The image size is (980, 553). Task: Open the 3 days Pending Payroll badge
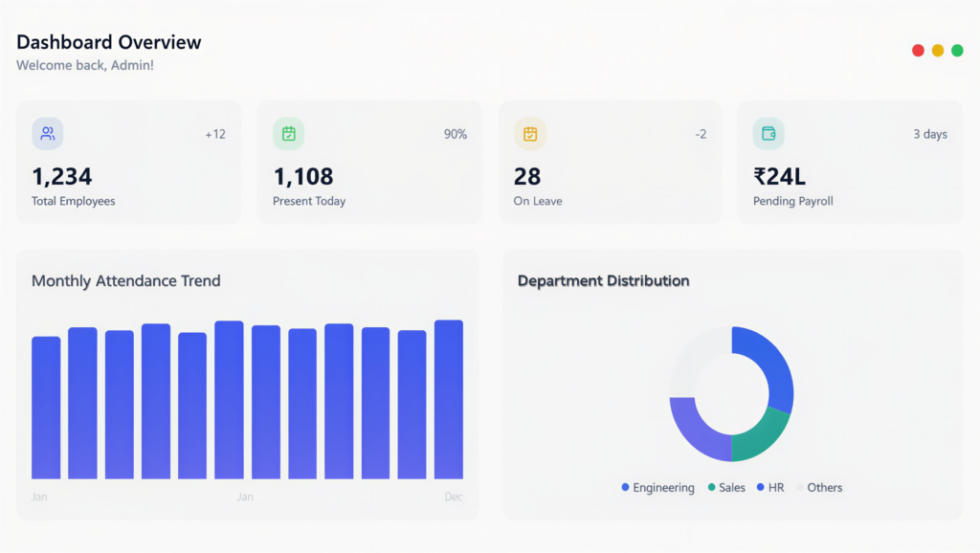tap(929, 134)
